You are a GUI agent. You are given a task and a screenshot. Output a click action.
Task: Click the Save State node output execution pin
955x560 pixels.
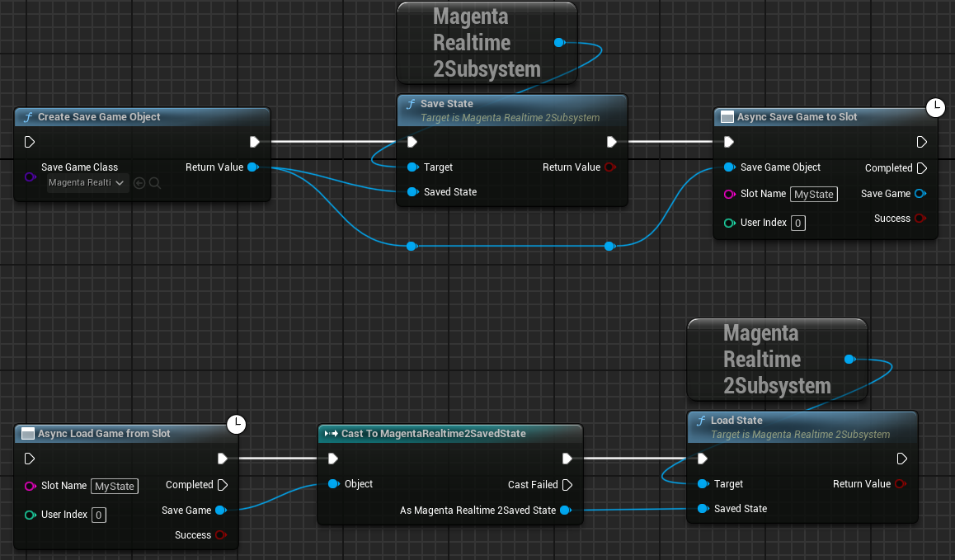click(x=611, y=142)
